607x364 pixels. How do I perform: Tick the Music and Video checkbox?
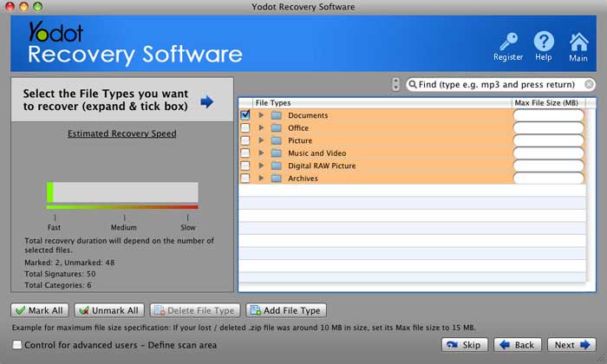click(x=245, y=153)
